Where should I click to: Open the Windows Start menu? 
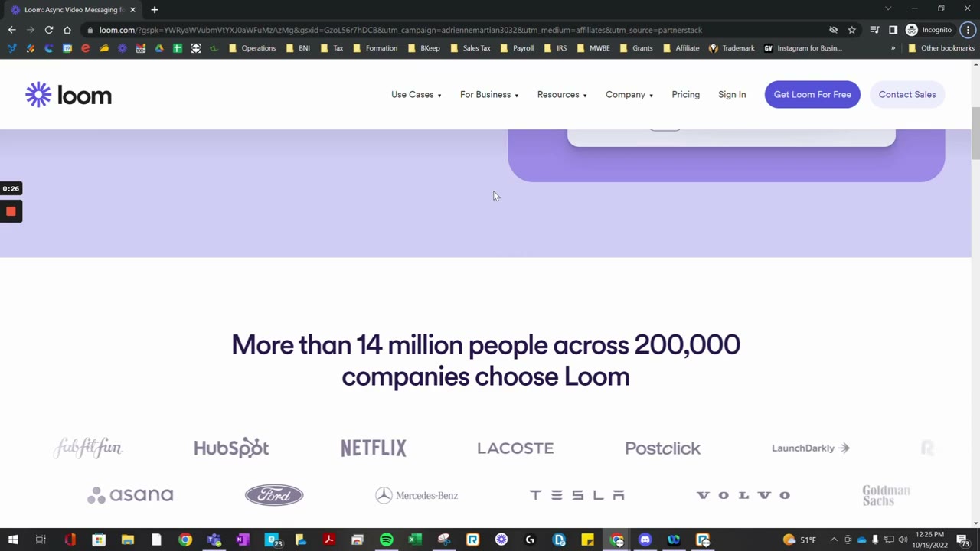coord(13,540)
